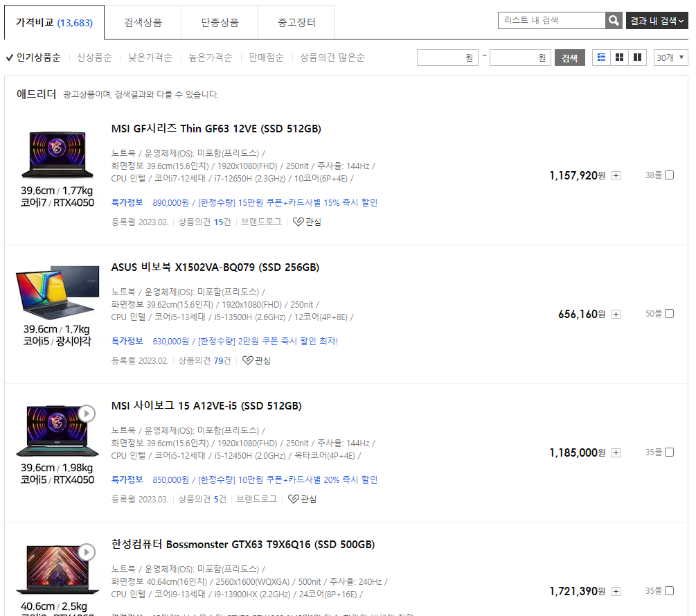
Task: Select the 단종상품 tab
Action: 220,22
